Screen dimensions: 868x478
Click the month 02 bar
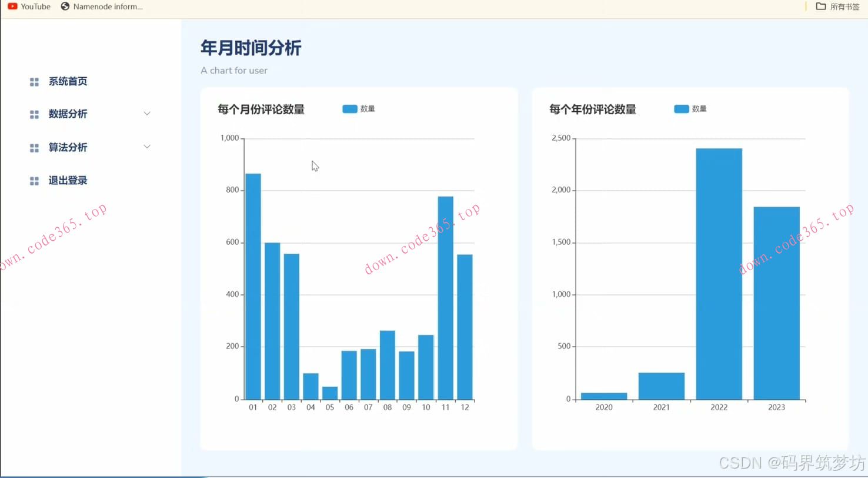click(x=272, y=321)
